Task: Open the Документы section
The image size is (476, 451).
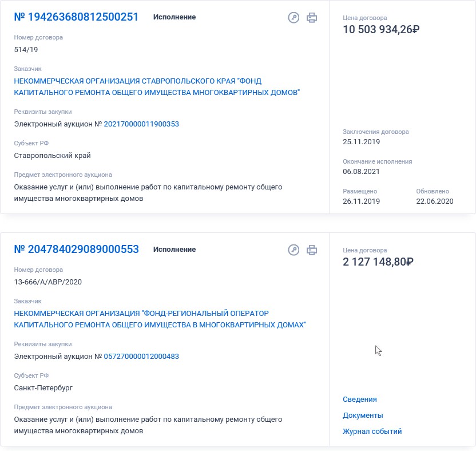Action: [363, 416]
